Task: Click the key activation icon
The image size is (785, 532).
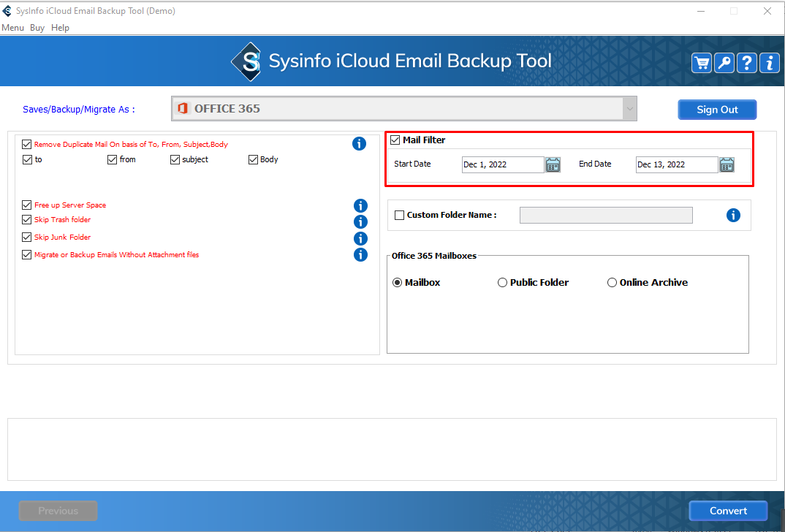Action: 724,63
